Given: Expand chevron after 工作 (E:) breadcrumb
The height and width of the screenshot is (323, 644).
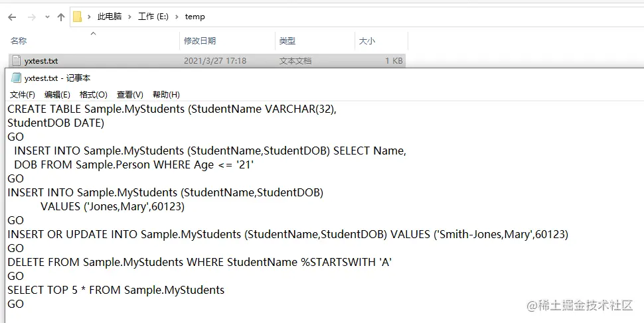Looking at the screenshot, I should (177, 17).
